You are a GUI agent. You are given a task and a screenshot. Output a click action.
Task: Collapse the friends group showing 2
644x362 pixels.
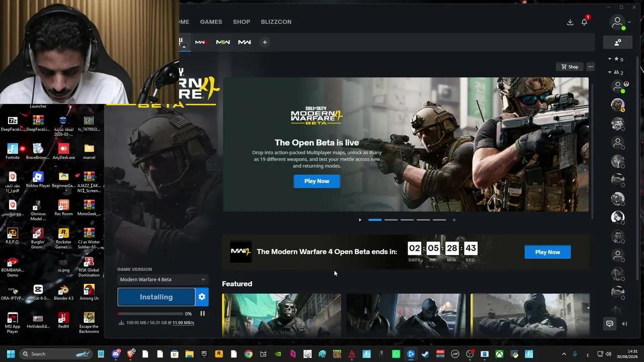[610, 72]
